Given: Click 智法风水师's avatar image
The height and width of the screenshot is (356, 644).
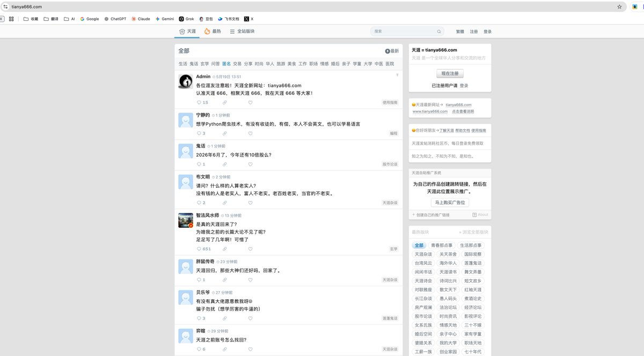Looking at the screenshot, I should click(x=186, y=220).
